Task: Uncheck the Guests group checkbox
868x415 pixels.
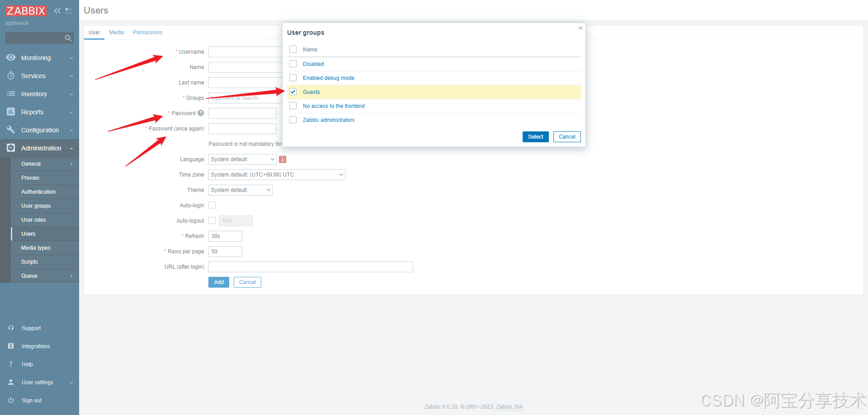Action: click(x=293, y=92)
